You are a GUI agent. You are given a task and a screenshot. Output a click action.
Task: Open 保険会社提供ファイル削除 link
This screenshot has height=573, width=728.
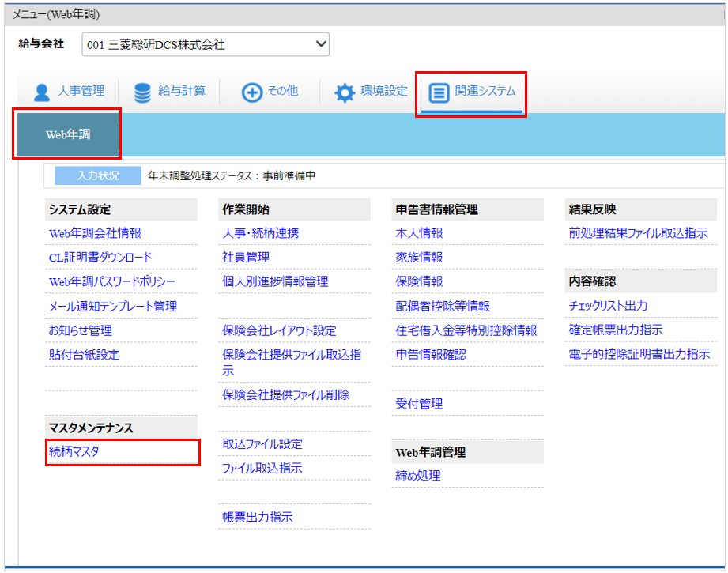pos(285,394)
